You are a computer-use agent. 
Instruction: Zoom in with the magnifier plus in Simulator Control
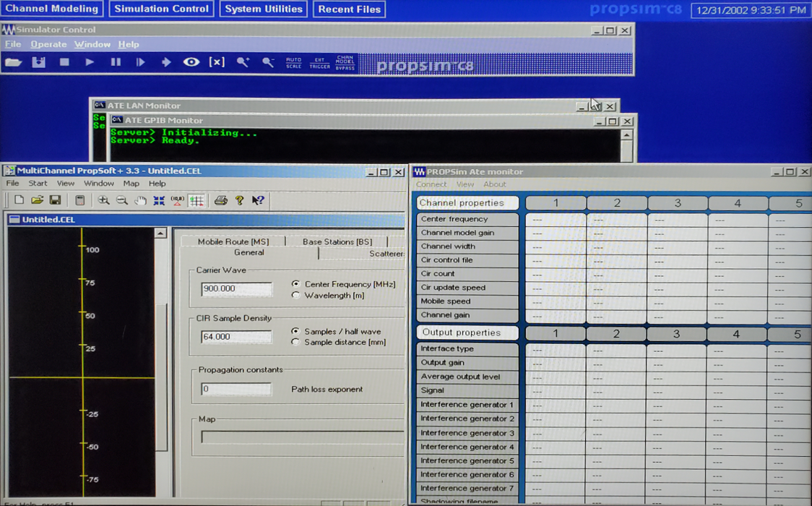click(242, 63)
